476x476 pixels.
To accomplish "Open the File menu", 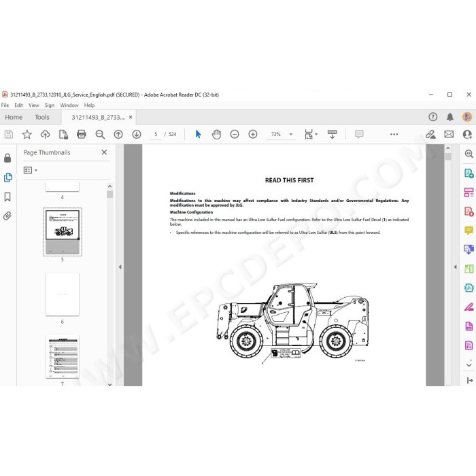I will (x=5, y=105).
